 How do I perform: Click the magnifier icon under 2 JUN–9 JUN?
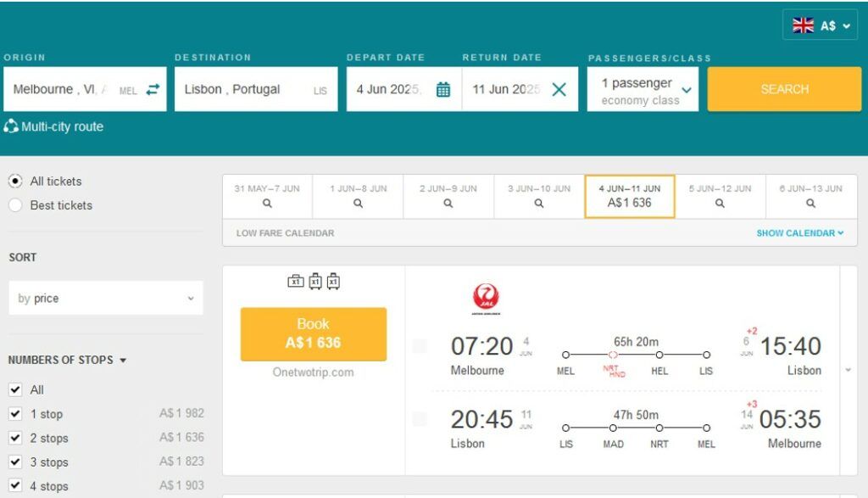448,203
